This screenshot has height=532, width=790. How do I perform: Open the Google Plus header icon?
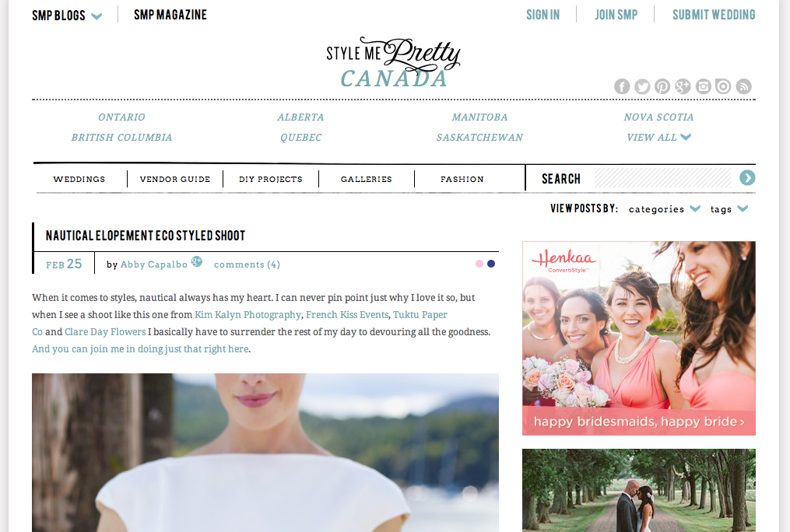click(x=683, y=86)
